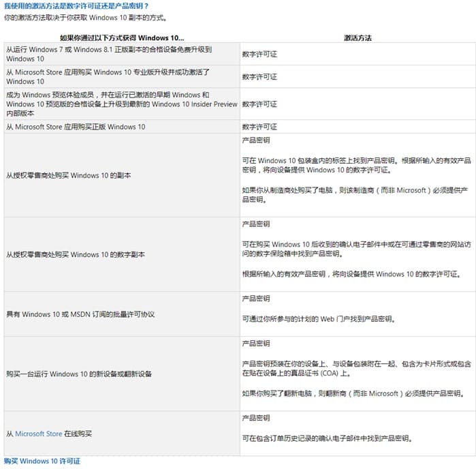The height and width of the screenshot is (469, 476).
Task: Select the 激活方法 column header
Action: click(x=358, y=38)
